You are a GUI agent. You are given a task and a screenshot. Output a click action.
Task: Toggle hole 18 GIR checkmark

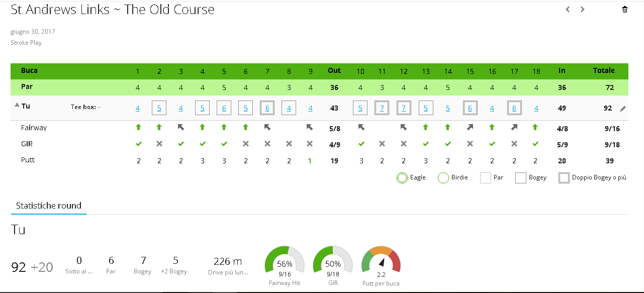coord(536,144)
